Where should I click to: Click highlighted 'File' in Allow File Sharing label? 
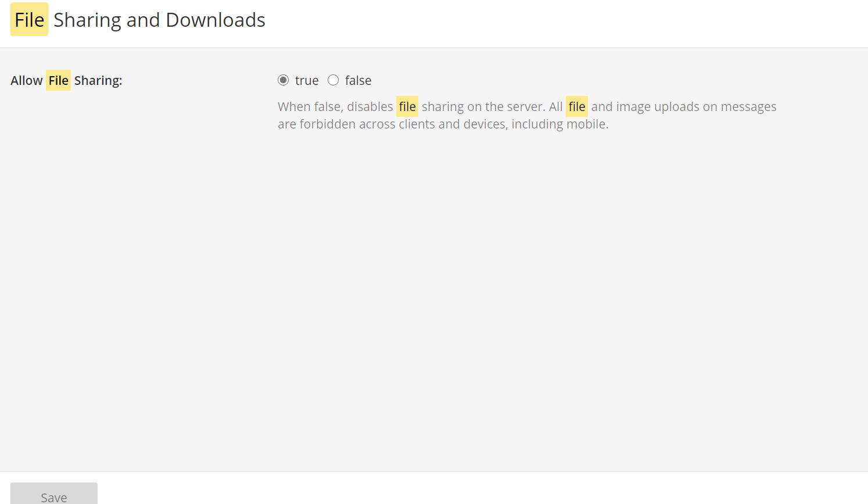(x=58, y=80)
